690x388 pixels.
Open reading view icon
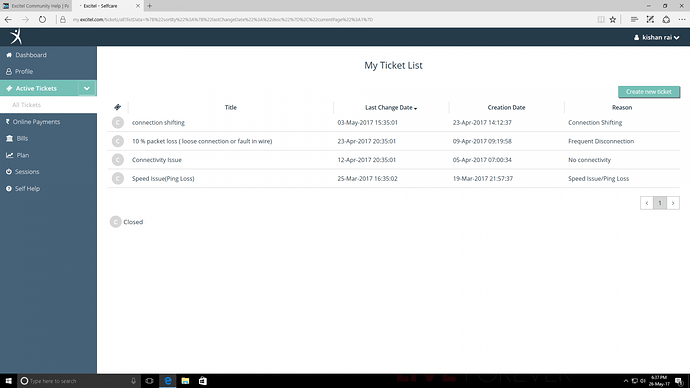601,19
